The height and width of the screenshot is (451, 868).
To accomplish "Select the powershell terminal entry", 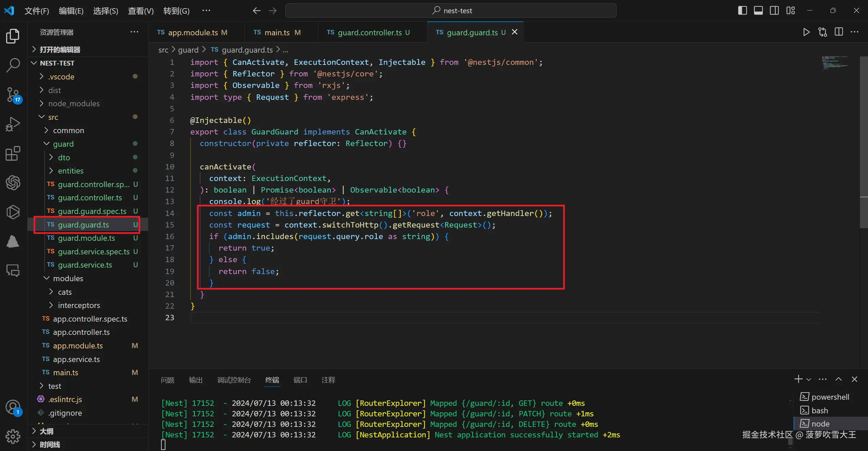I will coord(830,397).
